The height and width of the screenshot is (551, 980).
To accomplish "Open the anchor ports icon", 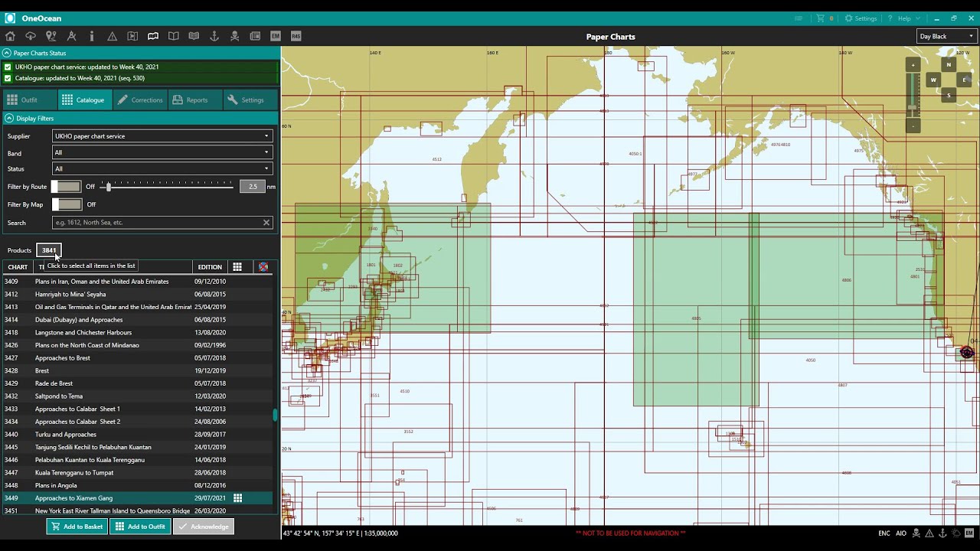I will 214,36.
